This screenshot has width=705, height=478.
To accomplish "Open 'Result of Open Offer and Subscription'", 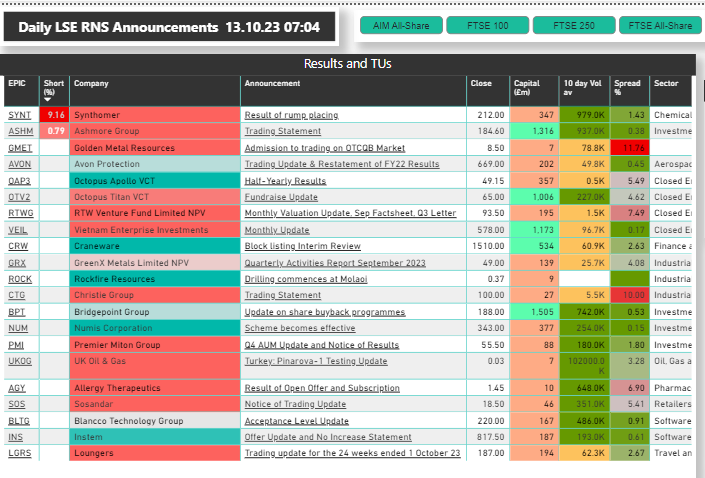I will [322, 388].
